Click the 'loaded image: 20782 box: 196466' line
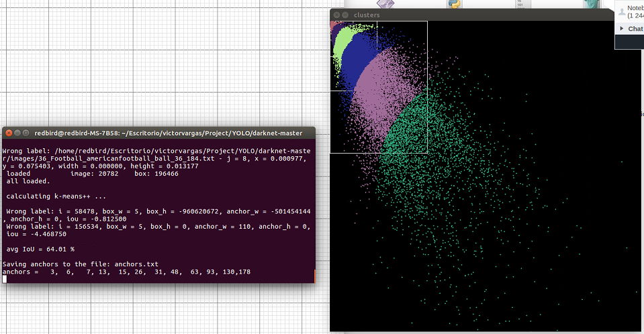644x334 pixels. [93, 174]
